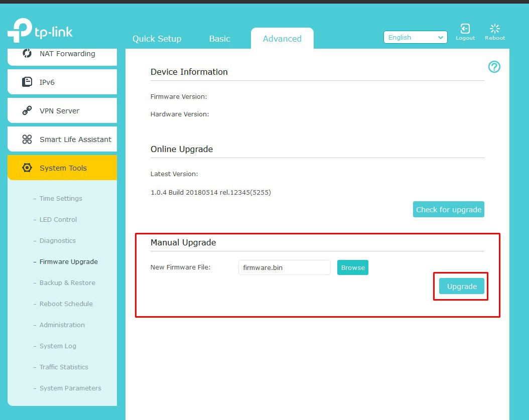Click the Upgrade button
The height and width of the screenshot is (420, 529).
click(462, 287)
